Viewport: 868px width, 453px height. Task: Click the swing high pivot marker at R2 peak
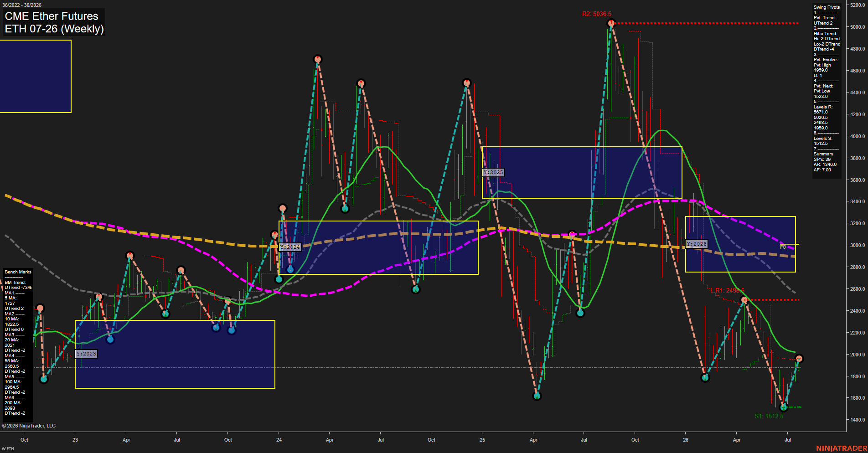click(x=611, y=23)
